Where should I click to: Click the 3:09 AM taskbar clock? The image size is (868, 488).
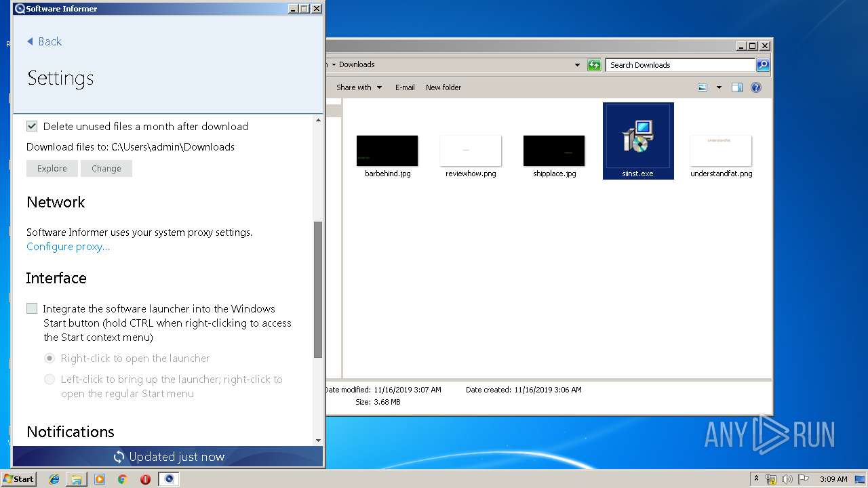pos(833,479)
